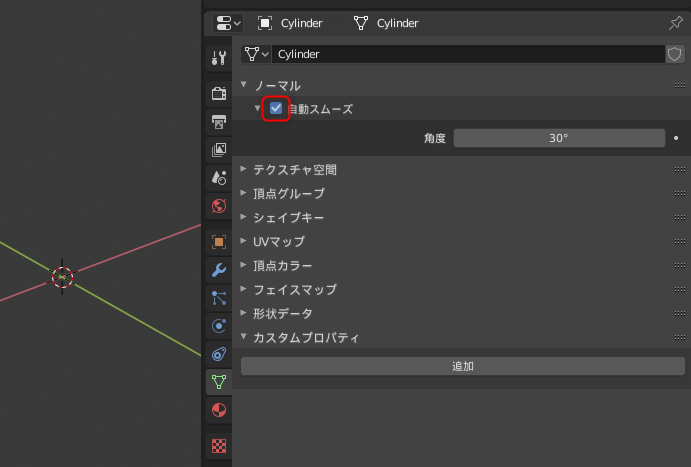
Task: Open the Output properties tab
Action: click(x=219, y=122)
